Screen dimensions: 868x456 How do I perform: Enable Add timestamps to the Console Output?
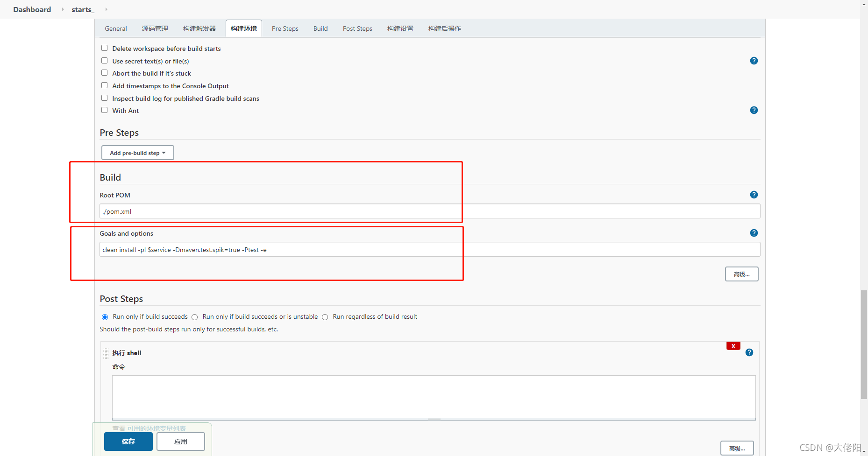[104, 85]
